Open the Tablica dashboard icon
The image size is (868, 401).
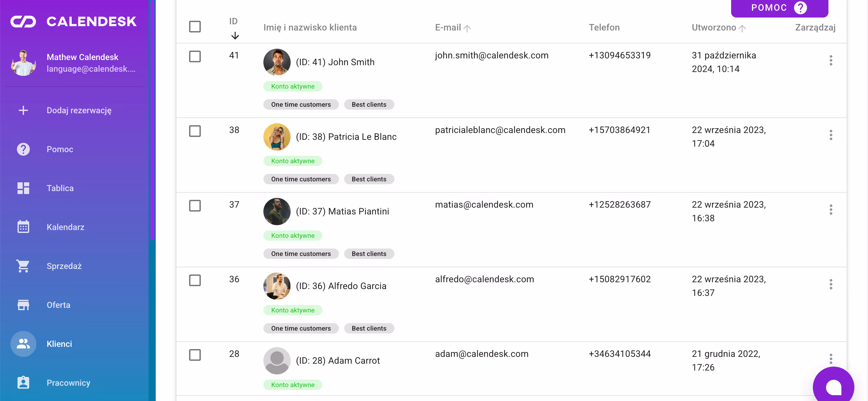23,188
